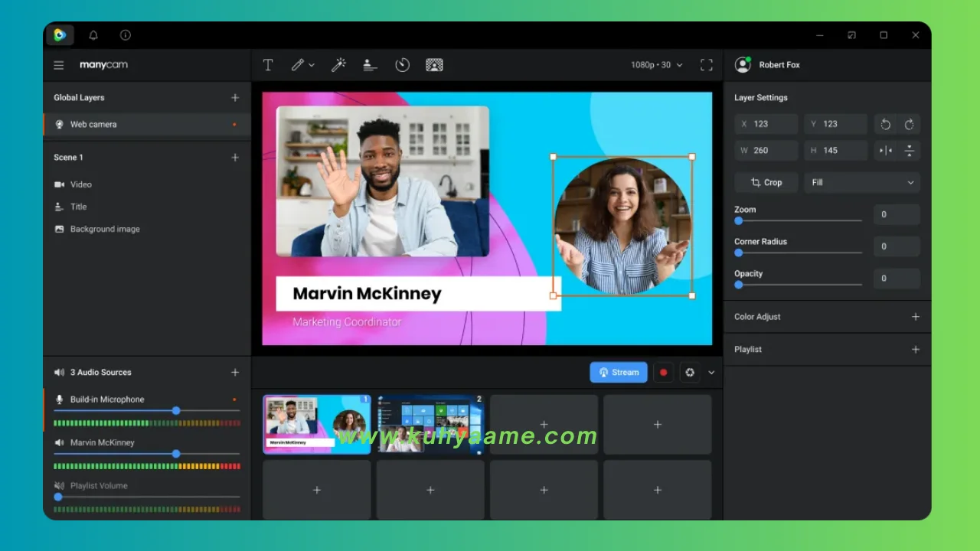The image size is (980, 551).
Task: Mute the Marvin McKinney audio source
Action: pos(59,442)
